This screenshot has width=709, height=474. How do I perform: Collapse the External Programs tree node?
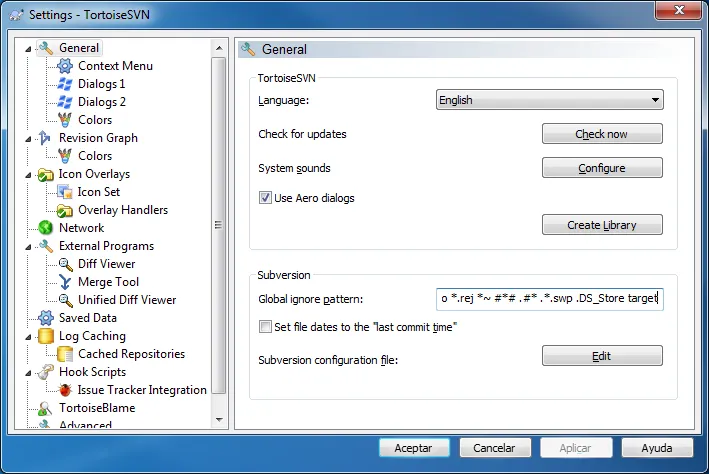coord(28,247)
